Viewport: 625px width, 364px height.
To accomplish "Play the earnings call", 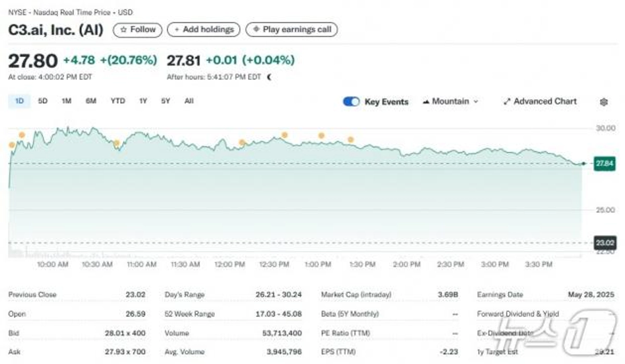I will pyautogui.click(x=292, y=30).
